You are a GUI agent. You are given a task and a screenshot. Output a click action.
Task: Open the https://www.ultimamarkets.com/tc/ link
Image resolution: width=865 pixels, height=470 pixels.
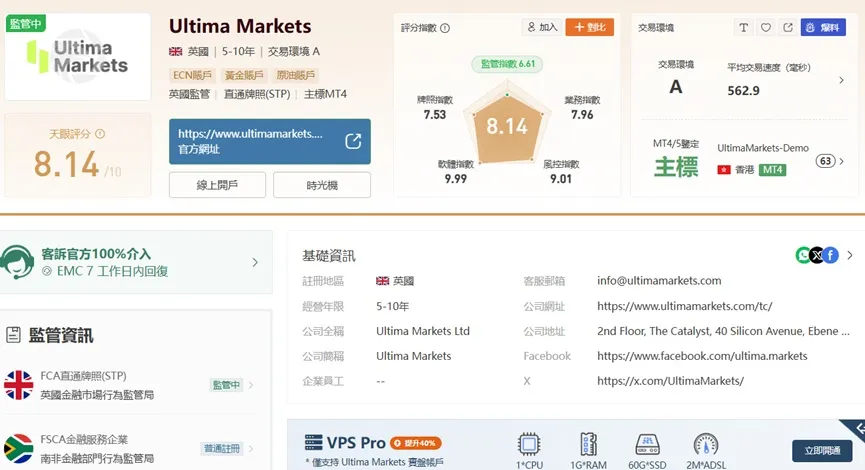(x=685, y=306)
